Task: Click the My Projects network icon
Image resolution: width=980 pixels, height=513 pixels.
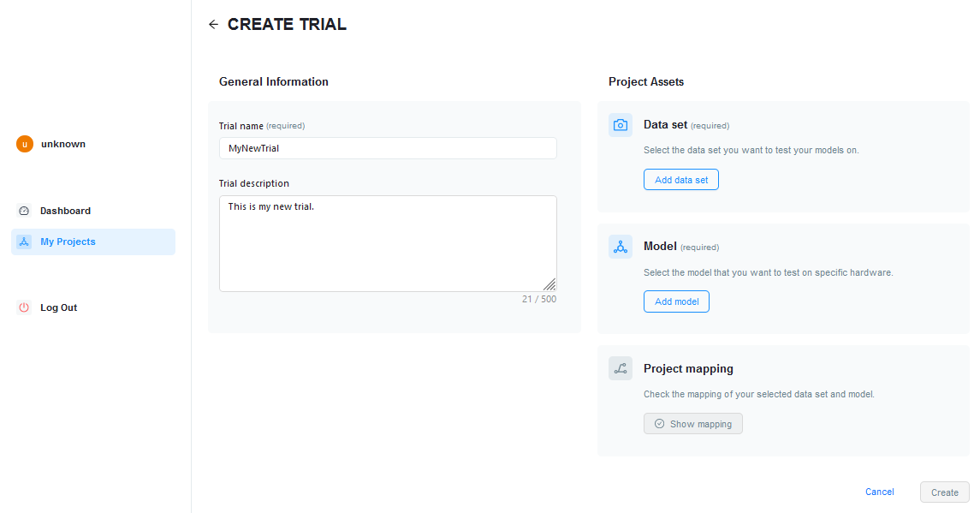Action: point(24,242)
